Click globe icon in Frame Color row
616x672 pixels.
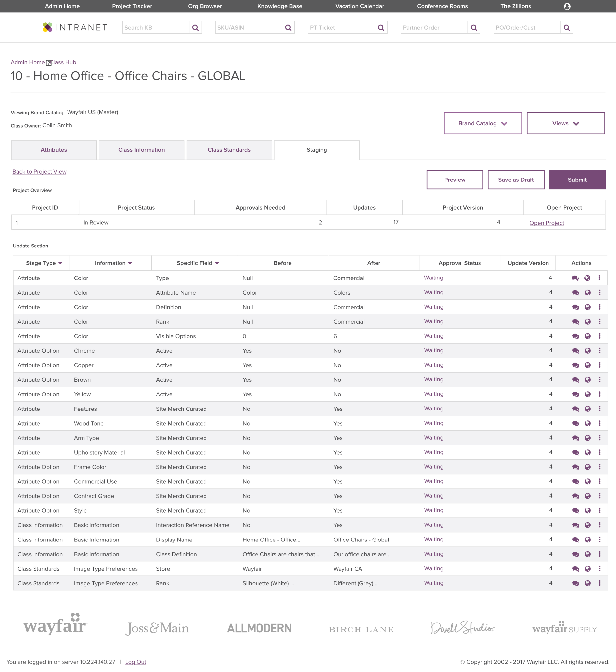(588, 467)
